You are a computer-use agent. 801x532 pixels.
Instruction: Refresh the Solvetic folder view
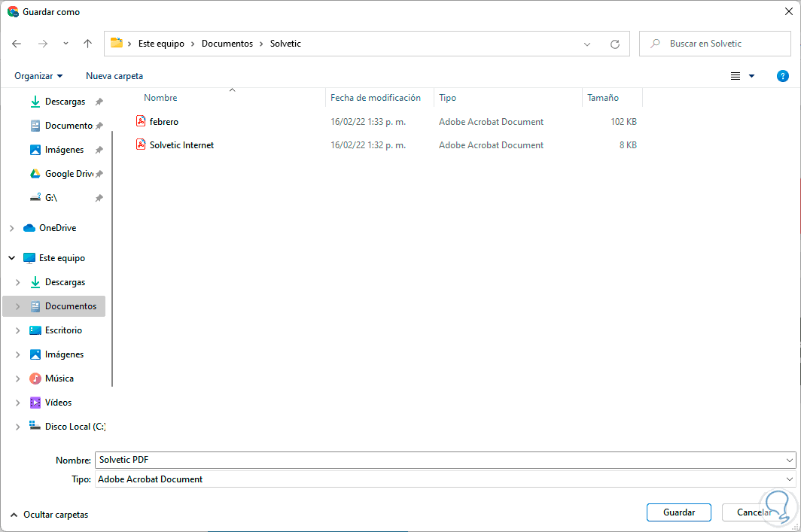[615, 44]
